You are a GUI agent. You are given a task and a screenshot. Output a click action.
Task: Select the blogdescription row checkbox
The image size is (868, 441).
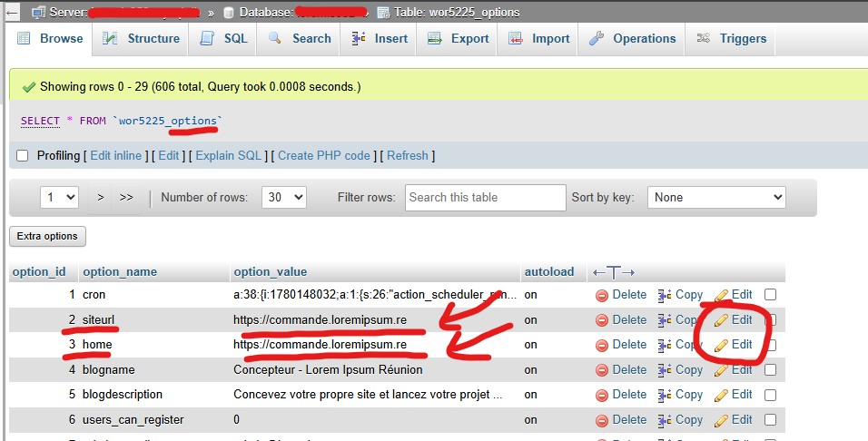[x=770, y=395]
